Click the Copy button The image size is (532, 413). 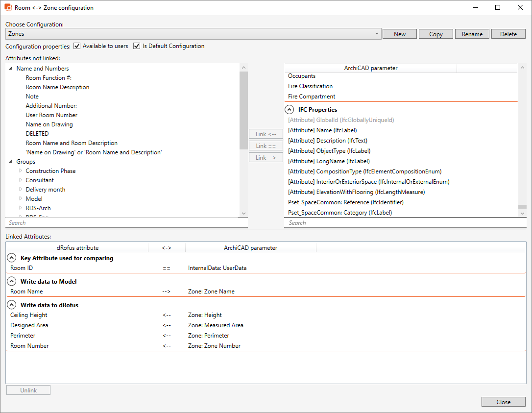tap(435, 34)
